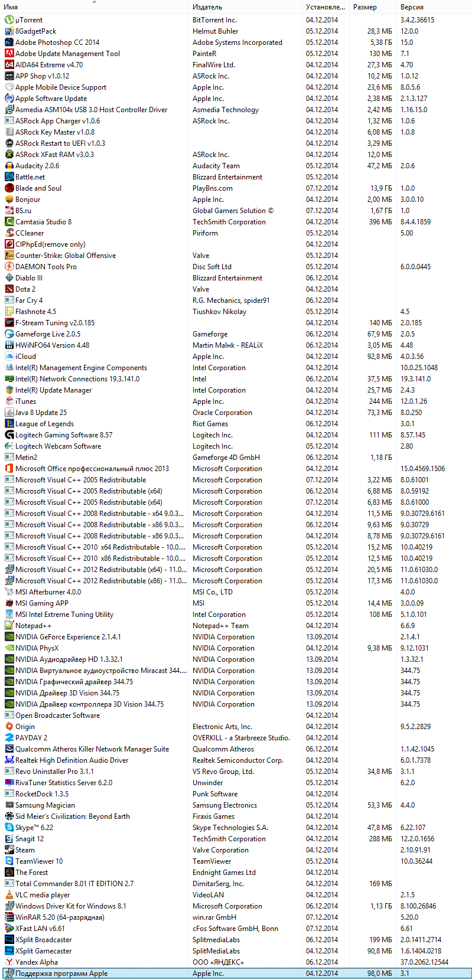
Task: Click the iTunes icon
Action: click(x=9, y=401)
